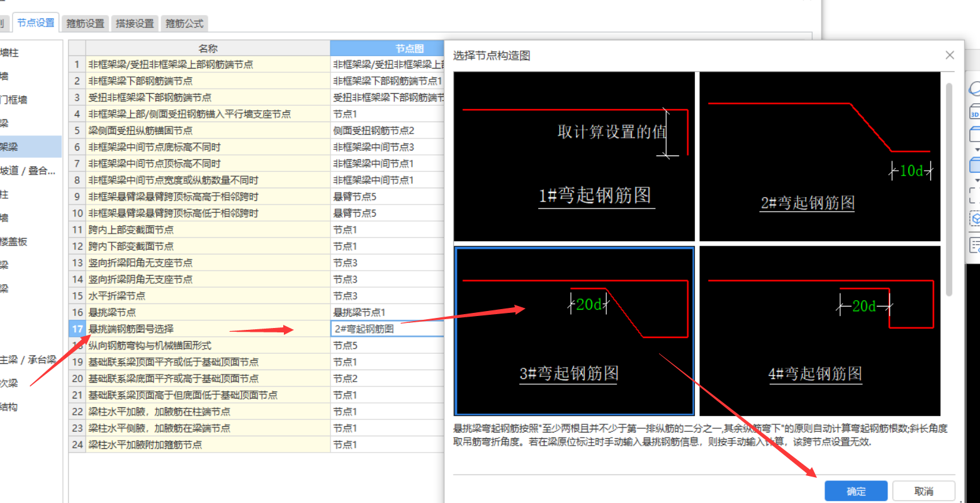Select 楼盖板 in the component list
Screen dimensions: 980x503
pyautogui.click(x=14, y=242)
